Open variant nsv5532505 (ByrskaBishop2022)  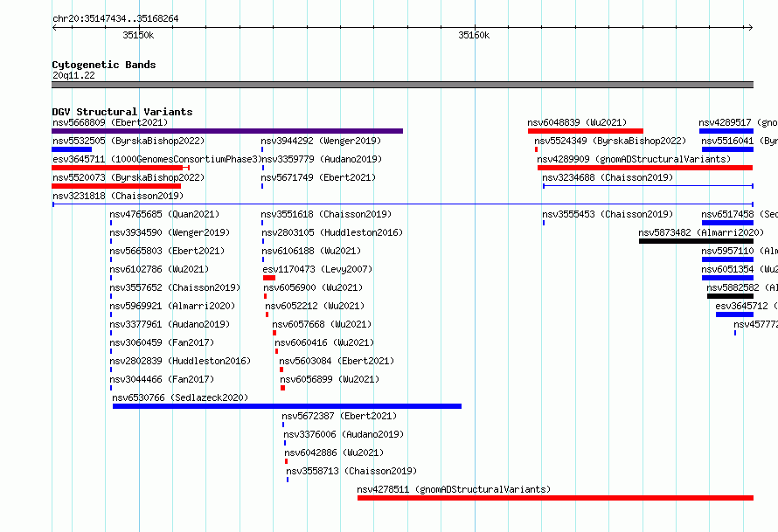click(129, 141)
